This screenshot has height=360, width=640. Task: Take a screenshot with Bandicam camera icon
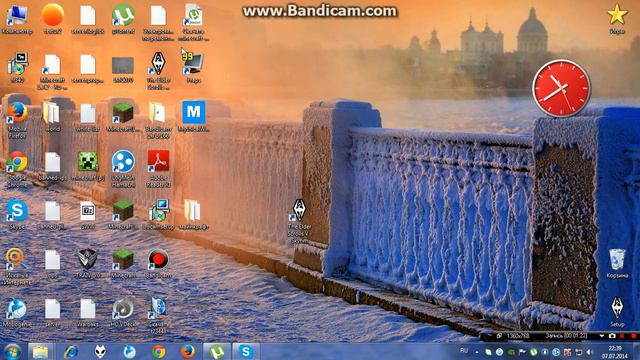[x=612, y=336]
